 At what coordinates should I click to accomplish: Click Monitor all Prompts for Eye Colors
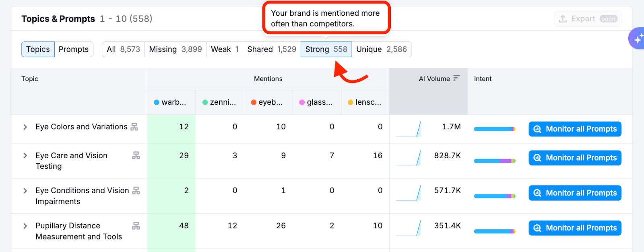[575, 129]
